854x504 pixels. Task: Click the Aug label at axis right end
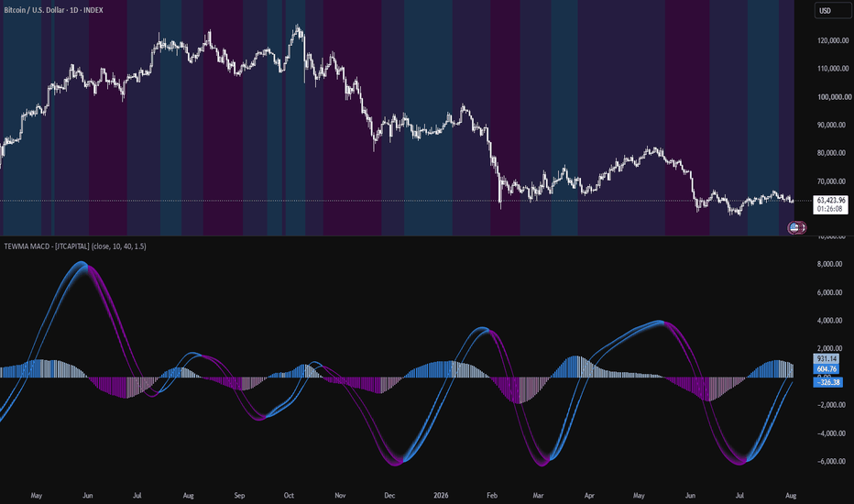pos(791,495)
